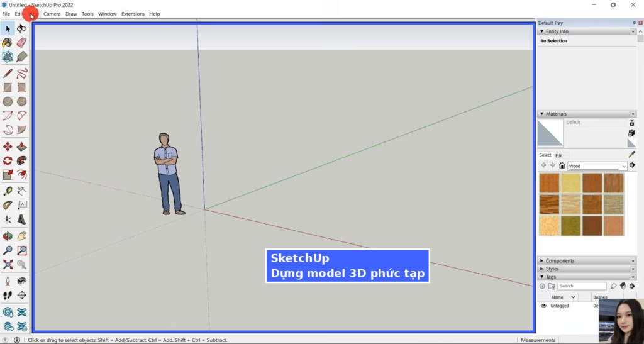Image resolution: width=644 pixels, height=344 pixels.
Task: Click the Add Tag plus button
Action: tap(542, 286)
